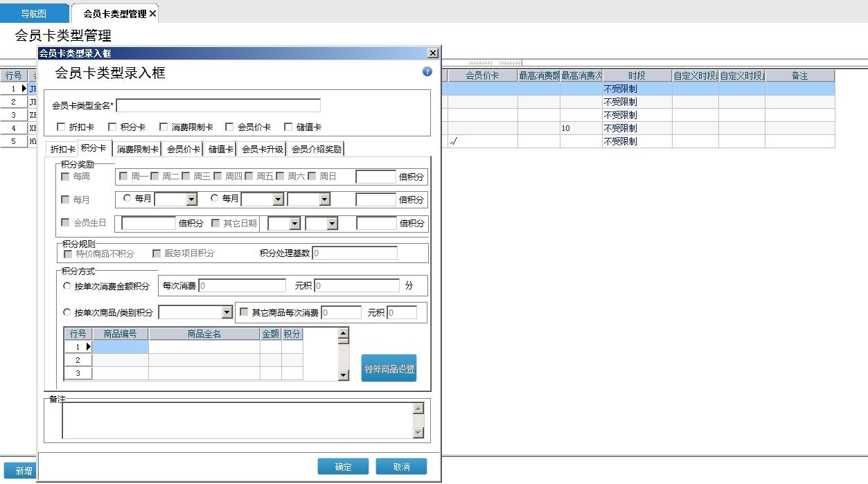Expand the 按单次商品/类别积分 dropdown list
The height and width of the screenshot is (484, 868).
click(x=227, y=312)
